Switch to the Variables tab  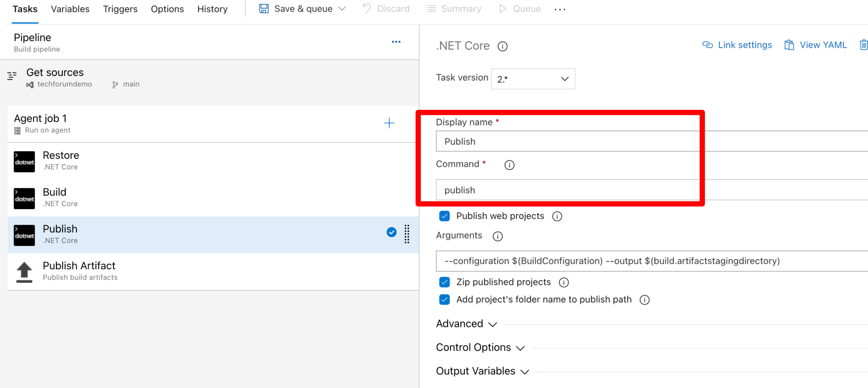pyautogui.click(x=70, y=9)
